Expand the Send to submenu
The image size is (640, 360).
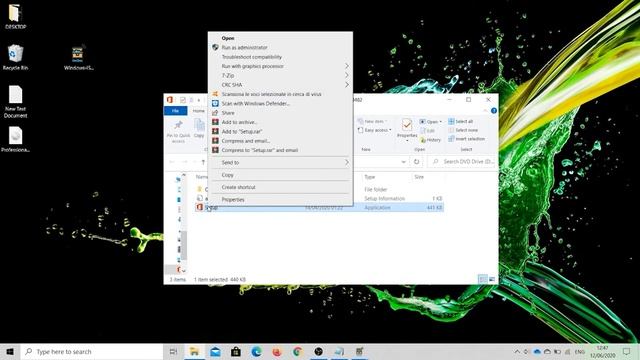280,162
